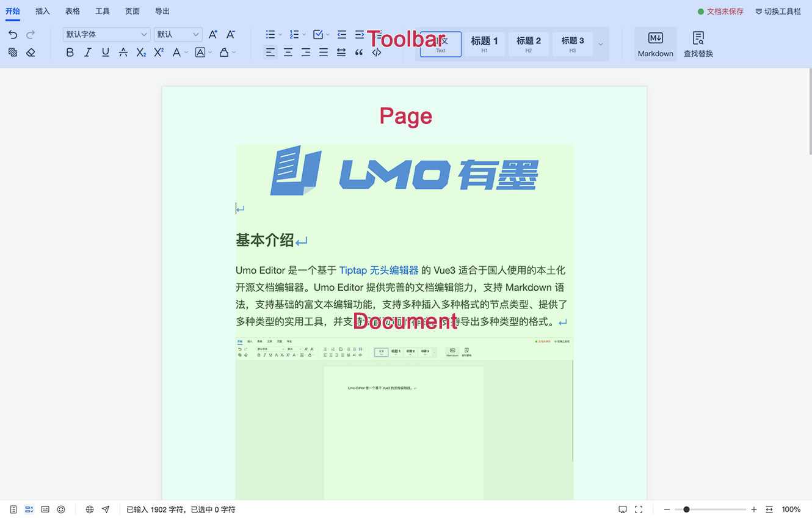This screenshot has height=518, width=812.
Task: Switch to the 页面 tab
Action: [132, 12]
